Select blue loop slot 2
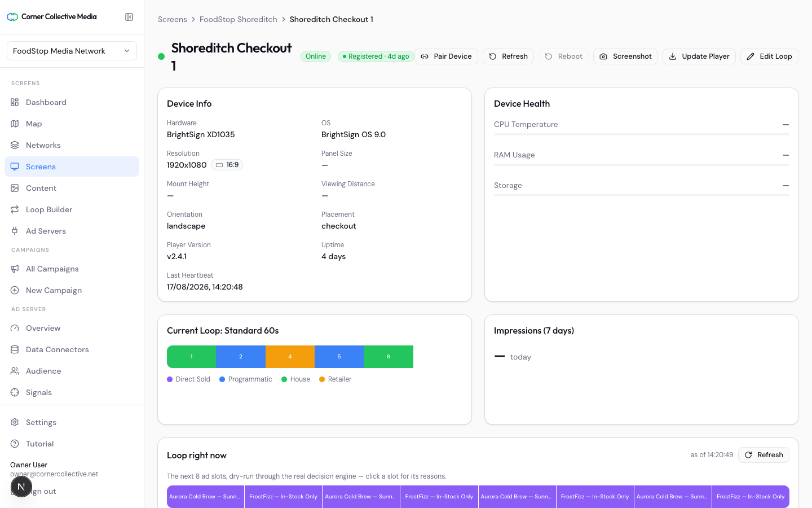The image size is (812, 508). tap(241, 357)
